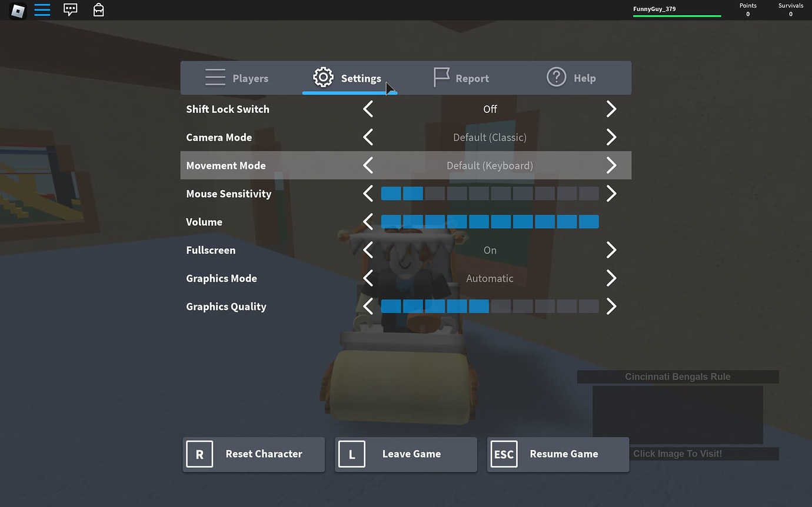Viewport: 812px width, 507px height.
Task: Click the Help question mark icon
Action: pos(556,77)
